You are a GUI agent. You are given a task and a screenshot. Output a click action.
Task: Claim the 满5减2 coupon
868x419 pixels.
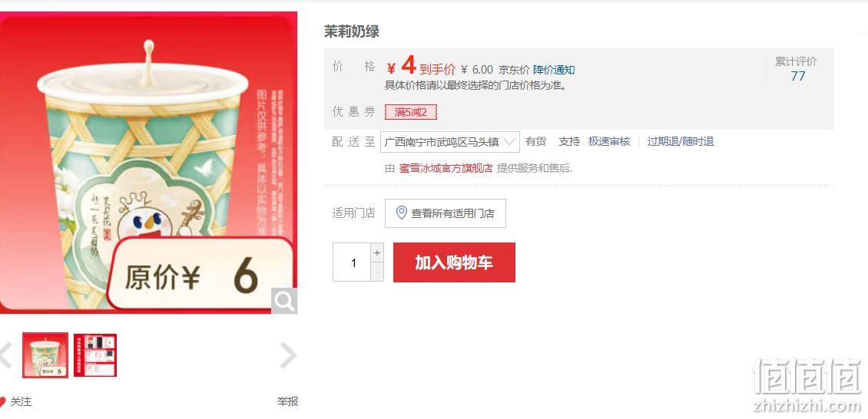tap(411, 112)
